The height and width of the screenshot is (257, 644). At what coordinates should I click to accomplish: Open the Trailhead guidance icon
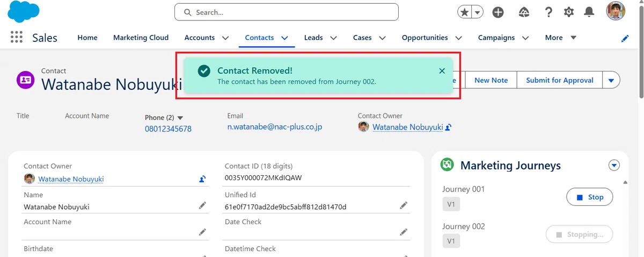pos(524,12)
